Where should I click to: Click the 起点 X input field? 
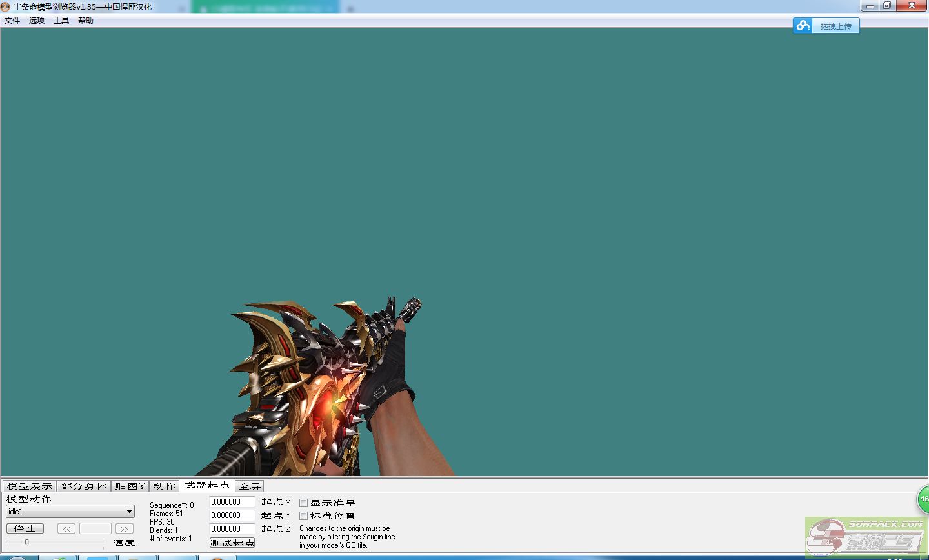point(232,502)
